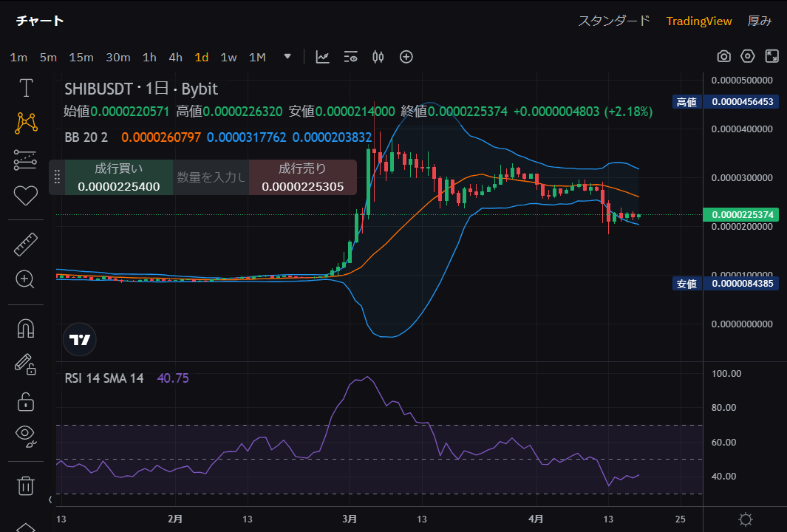787x532 pixels.
Task: Open the candlestick chart type selector
Action: click(378, 57)
